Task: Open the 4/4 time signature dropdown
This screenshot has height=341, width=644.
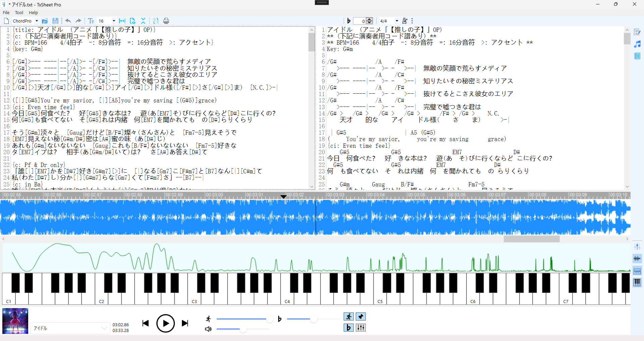Action: 397,21
